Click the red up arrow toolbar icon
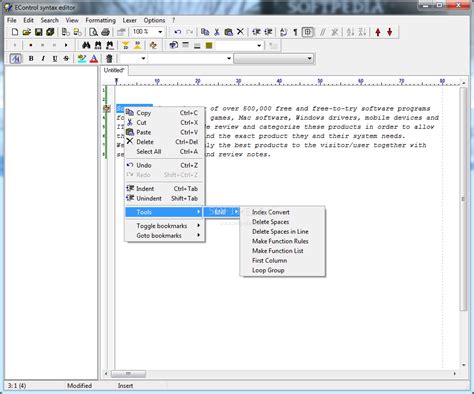 click(x=378, y=32)
